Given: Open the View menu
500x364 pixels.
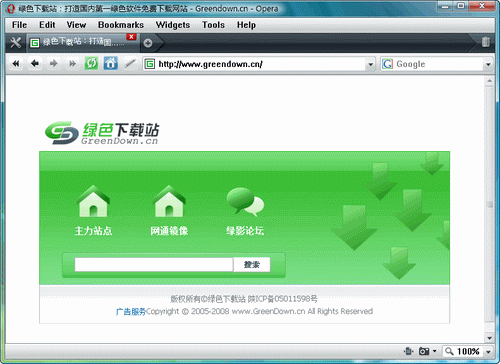Looking at the screenshot, I should tap(76, 25).
